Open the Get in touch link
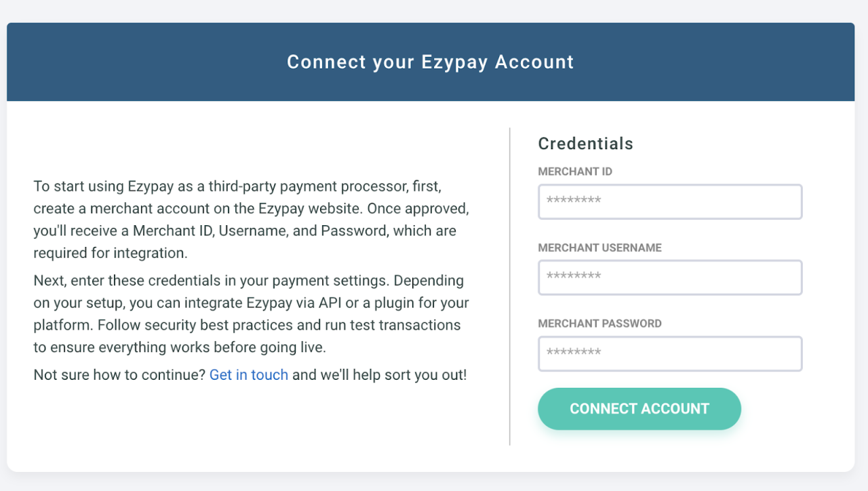Viewport: 868px width, 491px height. [248, 374]
